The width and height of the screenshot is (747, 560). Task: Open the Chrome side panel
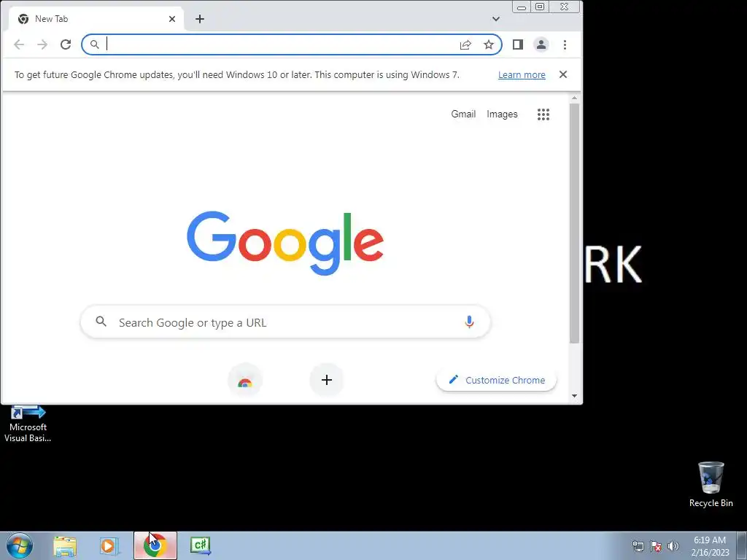tap(518, 44)
